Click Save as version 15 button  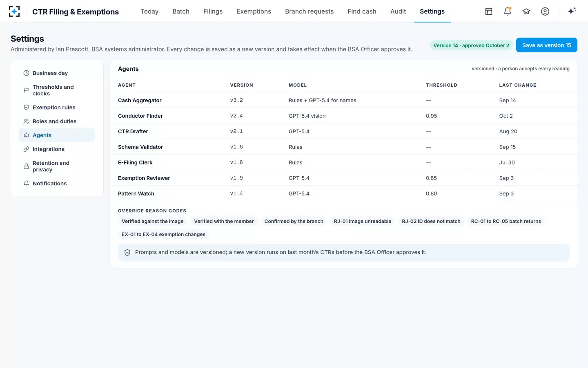pos(547,45)
